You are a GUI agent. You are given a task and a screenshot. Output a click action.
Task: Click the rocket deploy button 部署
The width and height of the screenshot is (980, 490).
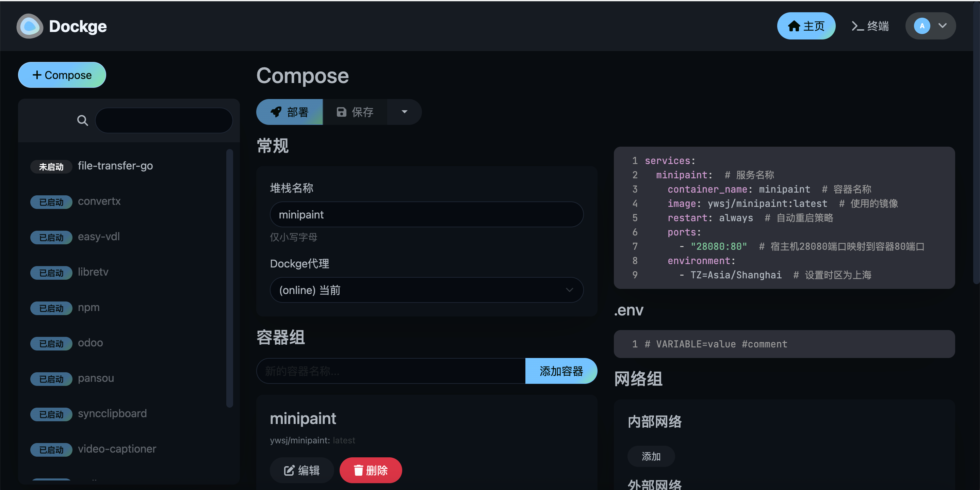(290, 112)
